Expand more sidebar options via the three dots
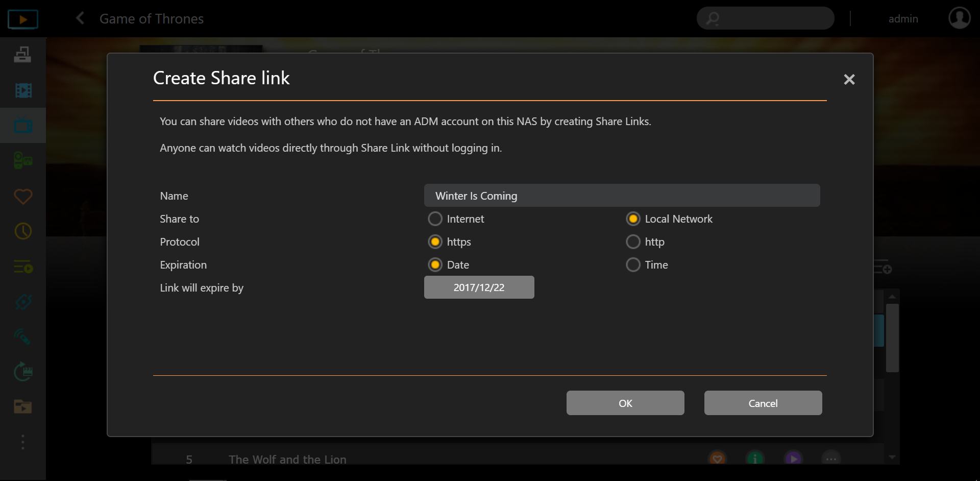 pos(23,442)
